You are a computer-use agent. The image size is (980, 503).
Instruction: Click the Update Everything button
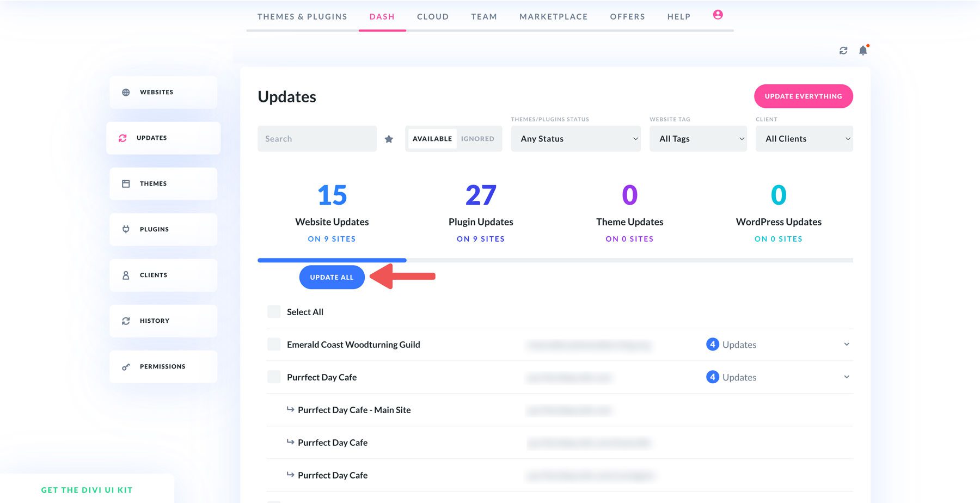pos(803,96)
